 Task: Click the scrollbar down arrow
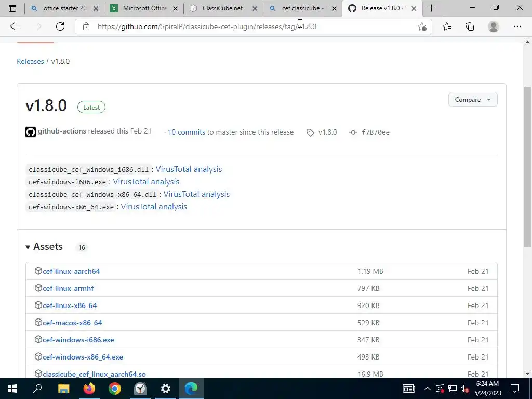528,374
